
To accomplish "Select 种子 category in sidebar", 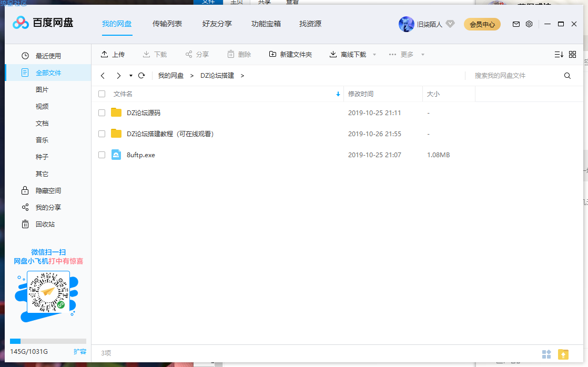I will click(x=42, y=157).
